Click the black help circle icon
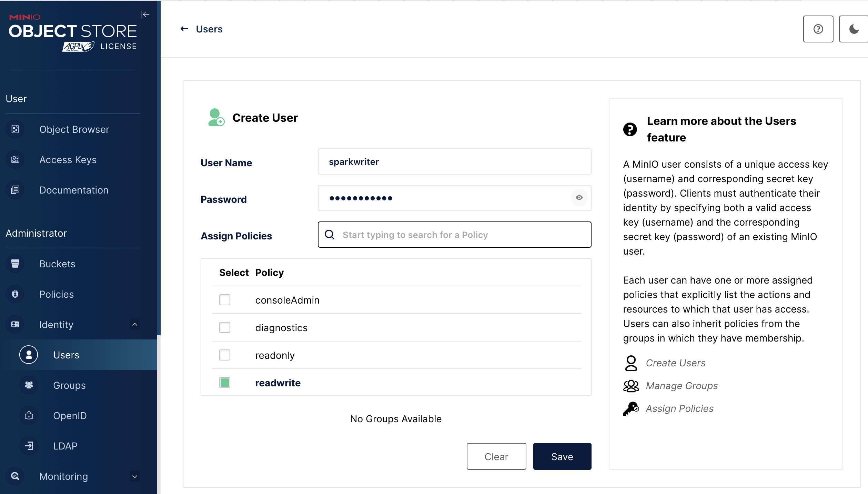 [630, 129]
